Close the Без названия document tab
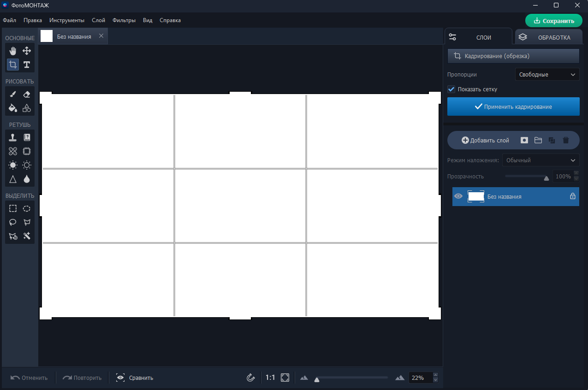This screenshot has width=588, height=390. pyautogui.click(x=101, y=36)
